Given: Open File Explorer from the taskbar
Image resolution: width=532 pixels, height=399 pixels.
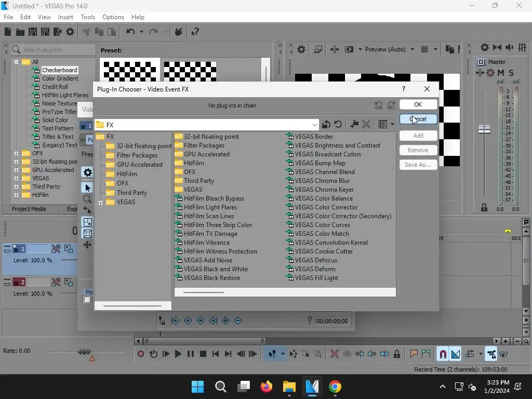Looking at the screenshot, I should click(x=289, y=387).
